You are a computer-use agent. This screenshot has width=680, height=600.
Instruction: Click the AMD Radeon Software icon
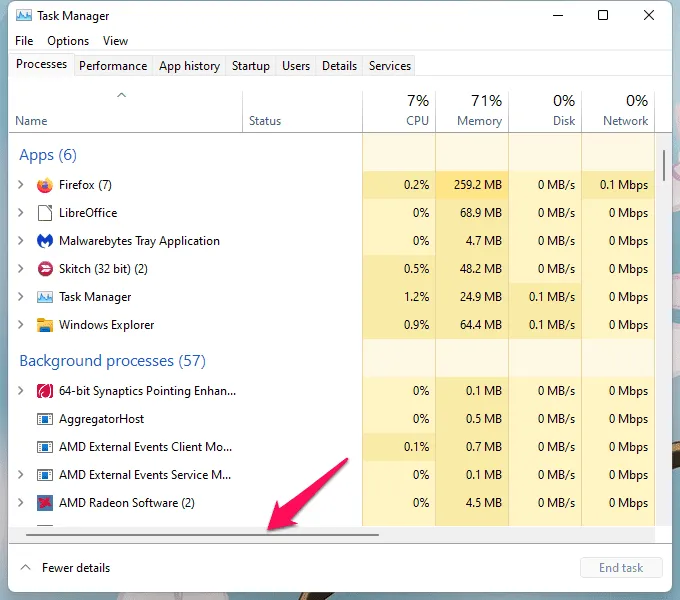(x=45, y=503)
